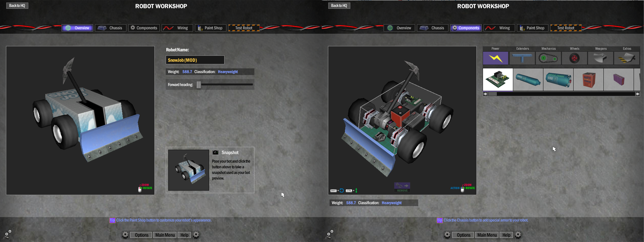
Task: Select the red Nifty Power battery
Action: pyautogui.click(x=588, y=79)
